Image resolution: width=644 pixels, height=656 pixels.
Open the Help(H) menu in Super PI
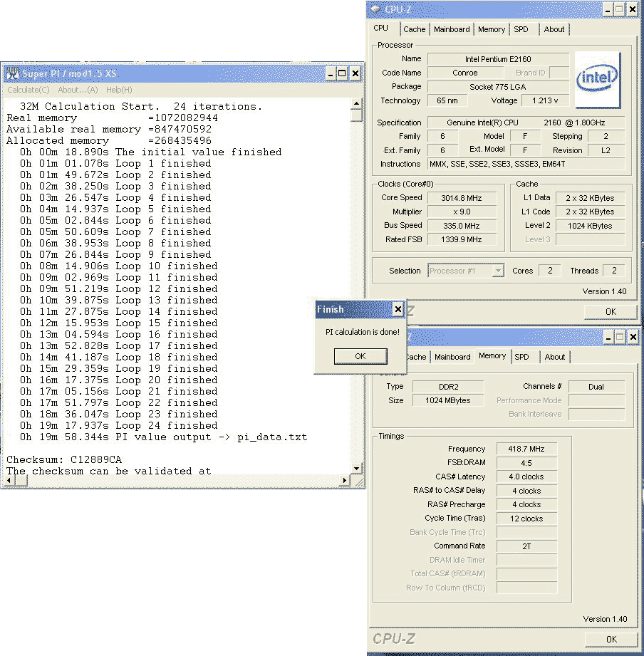(x=119, y=90)
